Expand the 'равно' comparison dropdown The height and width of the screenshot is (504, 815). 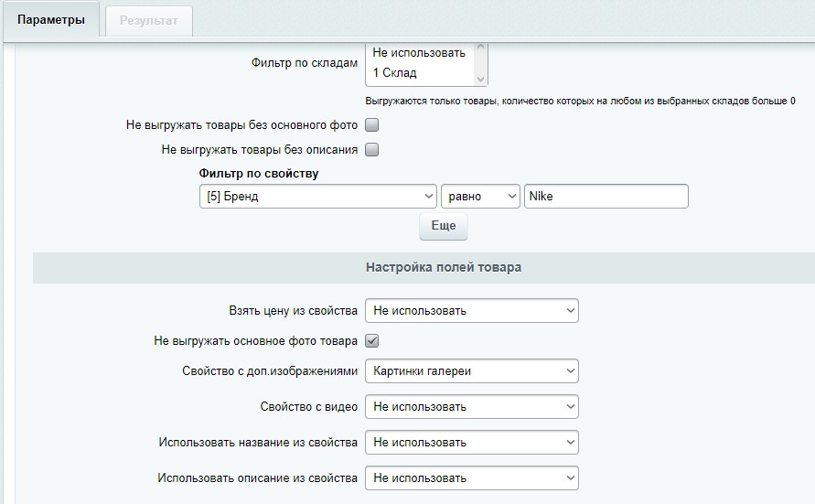tap(480, 197)
